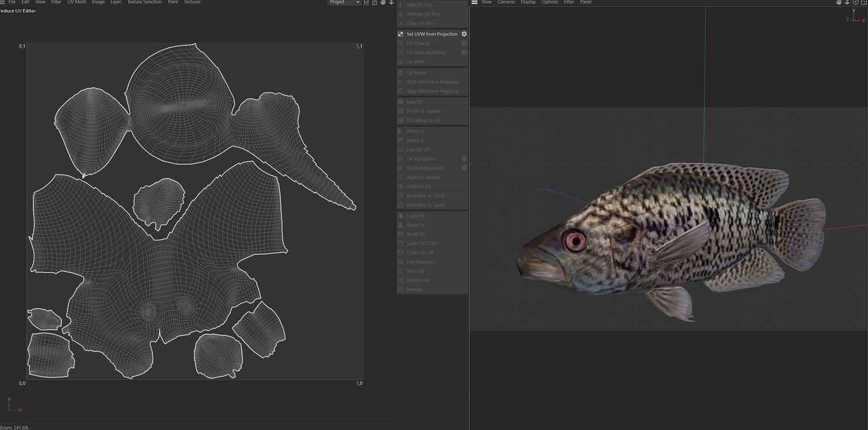Click the Add UV Pins icon
This screenshot has height=430, width=868.
tap(400, 5)
